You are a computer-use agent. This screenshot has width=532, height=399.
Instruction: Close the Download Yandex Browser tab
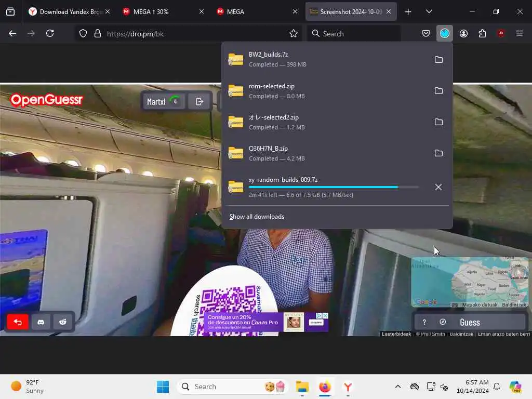(108, 12)
